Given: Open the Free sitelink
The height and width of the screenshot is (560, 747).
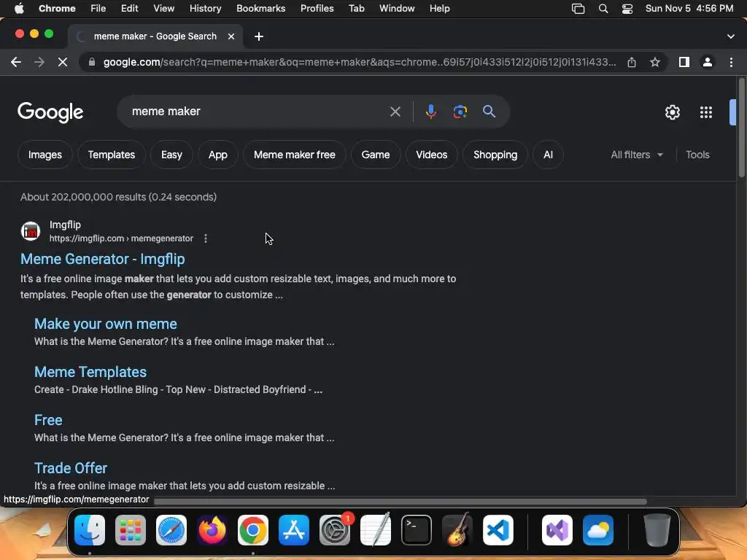Looking at the screenshot, I should 48,420.
